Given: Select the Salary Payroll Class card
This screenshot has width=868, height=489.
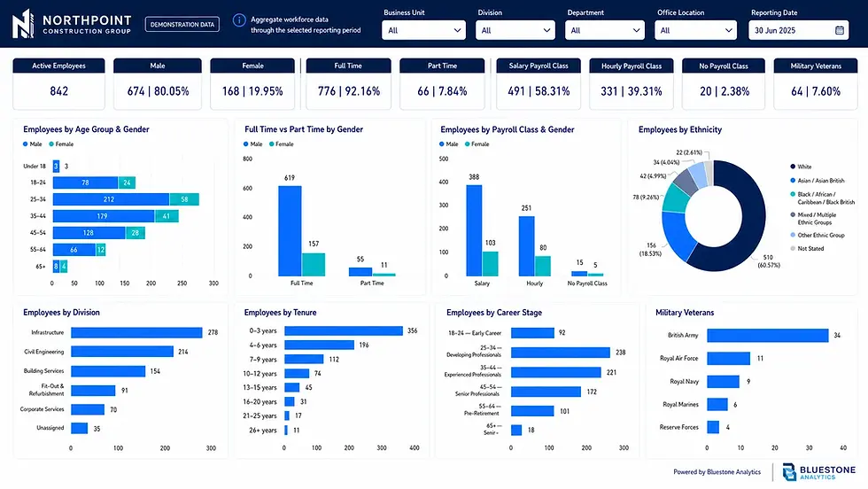Looking at the screenshot, I should (539, 83).
